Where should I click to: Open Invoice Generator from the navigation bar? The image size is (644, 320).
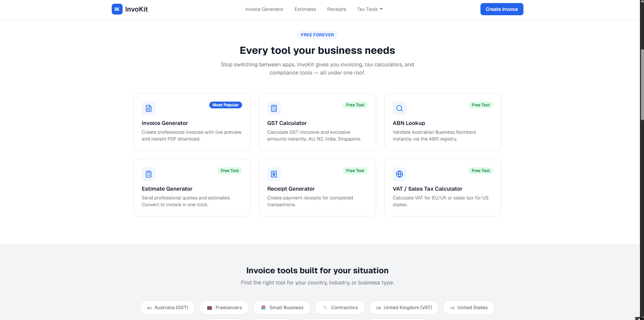click(x=264, y=9)
